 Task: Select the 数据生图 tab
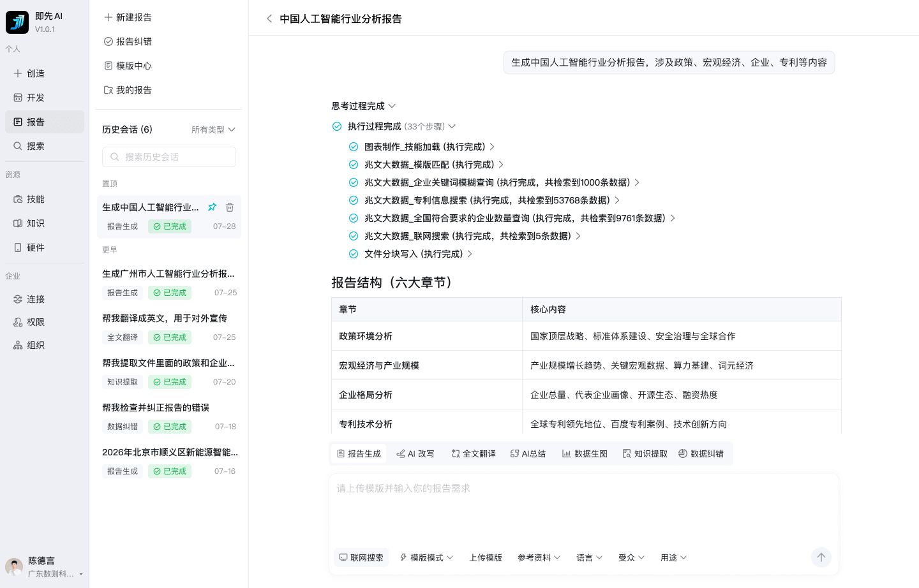point(585,453)
